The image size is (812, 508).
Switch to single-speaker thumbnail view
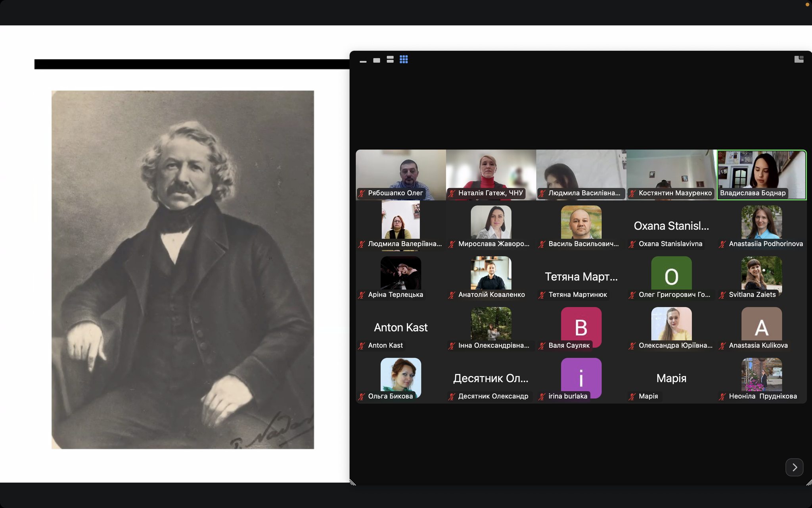pyautogui.click(x=377, y=60)
